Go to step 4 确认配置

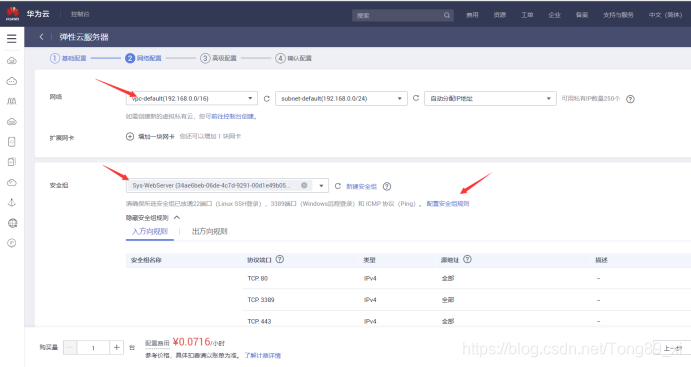(x=293, y=58)
